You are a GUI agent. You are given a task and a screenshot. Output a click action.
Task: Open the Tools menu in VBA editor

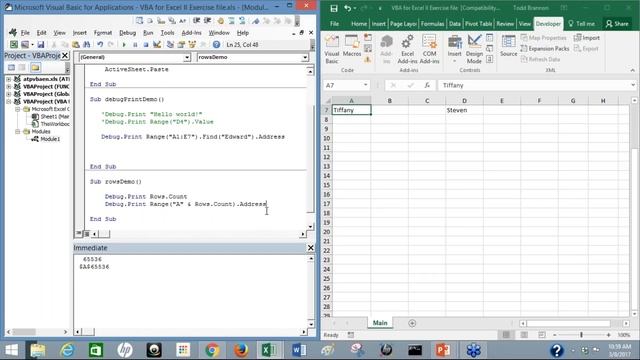coord(167,33)
